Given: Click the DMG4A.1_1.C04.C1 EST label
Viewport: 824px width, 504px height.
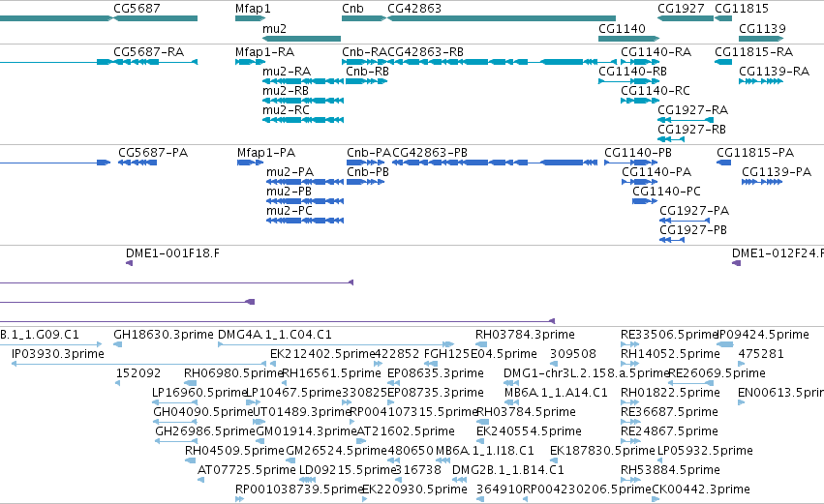Looking at the screenshot, I should coord(275,335).
